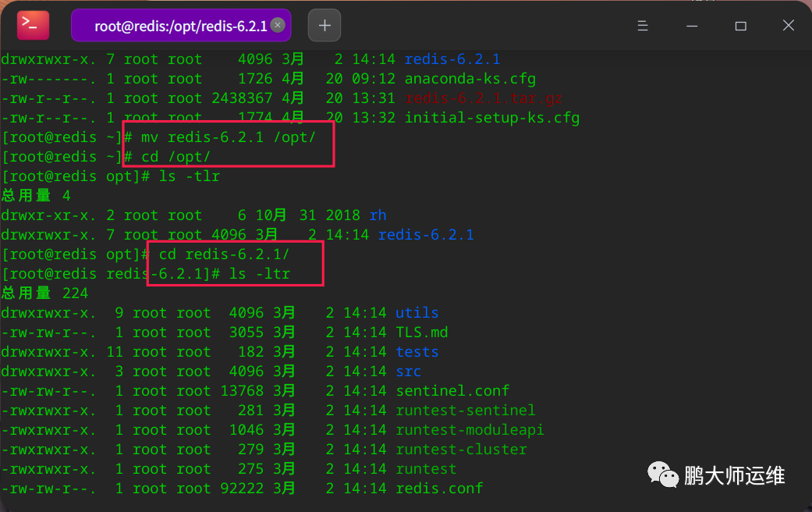Click the '总用量 224' line
This screenshot has height=512, width=812.
pos(44,293)
